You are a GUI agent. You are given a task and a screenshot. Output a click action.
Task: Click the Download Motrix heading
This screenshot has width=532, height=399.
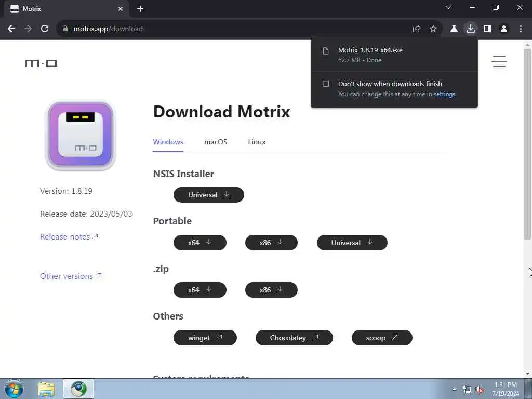click(x=221, y=112)
